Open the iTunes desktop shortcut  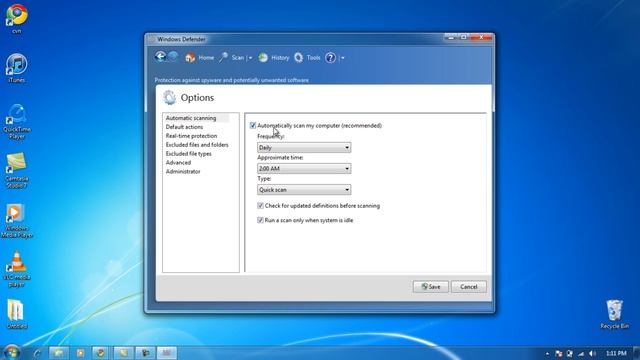(16, 68)
